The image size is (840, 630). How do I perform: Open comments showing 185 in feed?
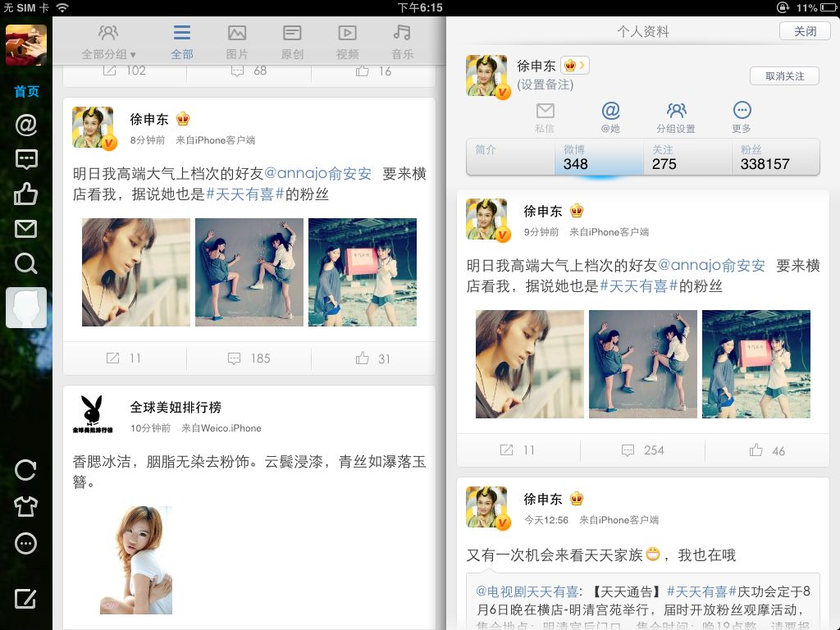[249, 358]
